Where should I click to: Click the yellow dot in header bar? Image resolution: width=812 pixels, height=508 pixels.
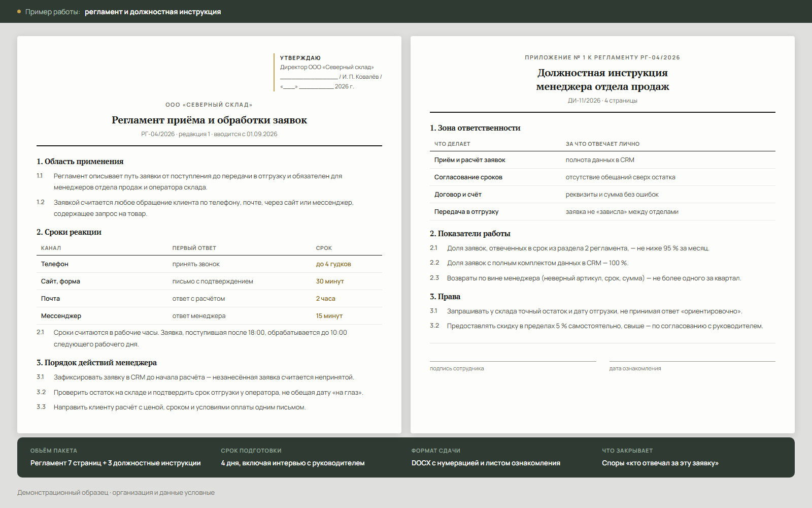pyautogui.click(x=19, y=11)
